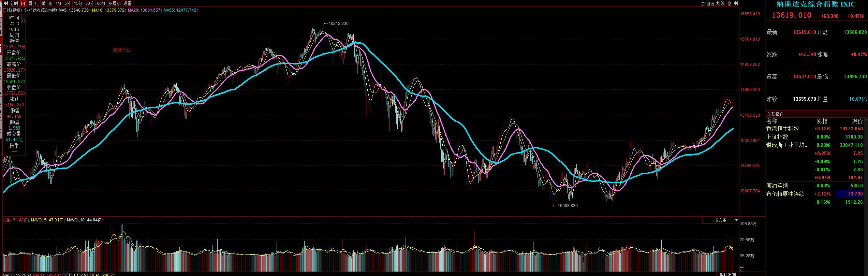Click the 最高 value 13637.810

[x=805, y=77]
